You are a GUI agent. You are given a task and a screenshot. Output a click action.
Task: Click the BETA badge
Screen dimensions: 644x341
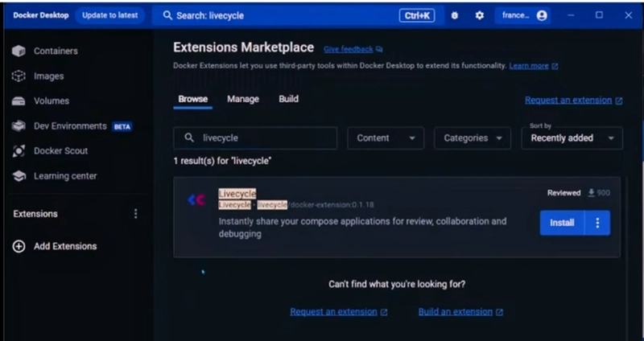(x=122, y=127)
